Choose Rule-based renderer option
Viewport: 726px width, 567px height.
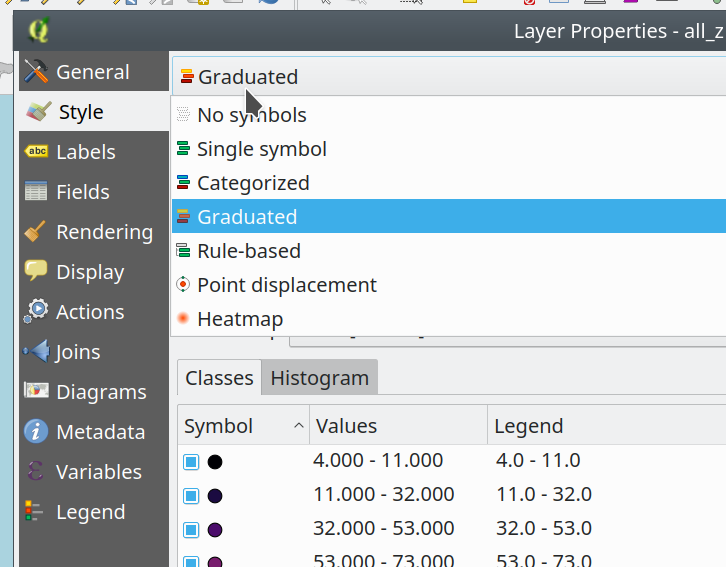click(x=449, y=251)
